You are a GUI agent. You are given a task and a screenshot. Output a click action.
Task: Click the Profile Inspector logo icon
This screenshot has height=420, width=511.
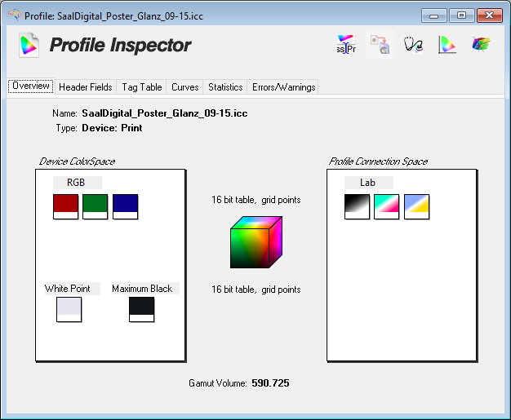[29, 45]
